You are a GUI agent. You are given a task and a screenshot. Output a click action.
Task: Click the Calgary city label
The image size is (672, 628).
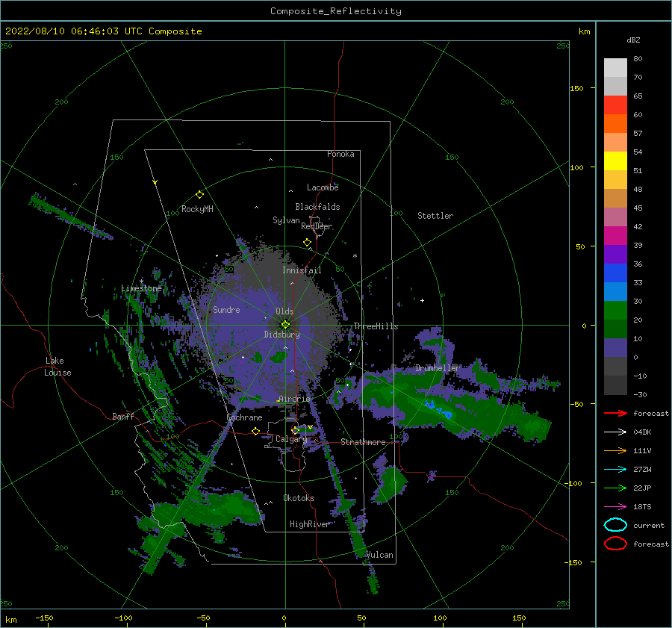click(x=291, y=439)
